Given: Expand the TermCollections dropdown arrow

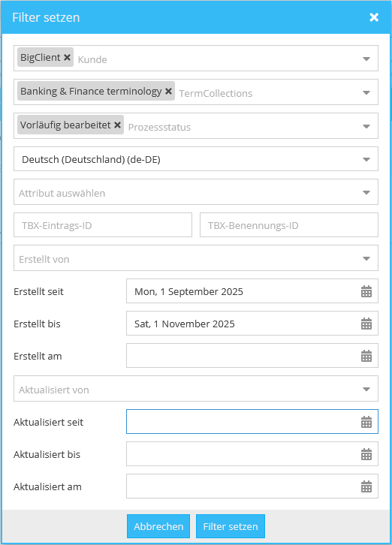Looking at the screenshot, I should pyautogui.click(x=366, y=92).
